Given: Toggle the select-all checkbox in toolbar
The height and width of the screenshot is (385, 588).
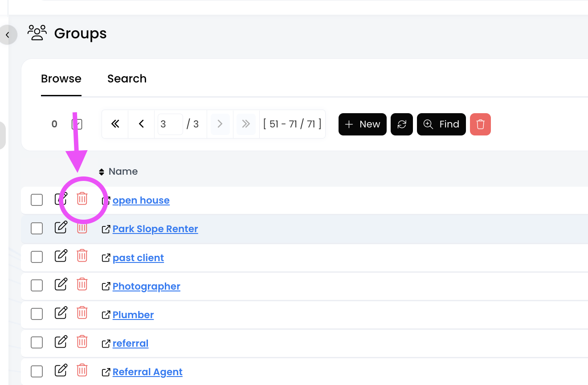Looking at the screenshot, I should tap(77, 124).
